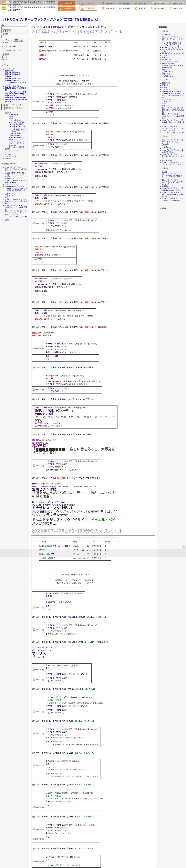
Task: Open 直轄@雀荘 最強雀鬼決定戦 link
Action: (x=15, y=98)
